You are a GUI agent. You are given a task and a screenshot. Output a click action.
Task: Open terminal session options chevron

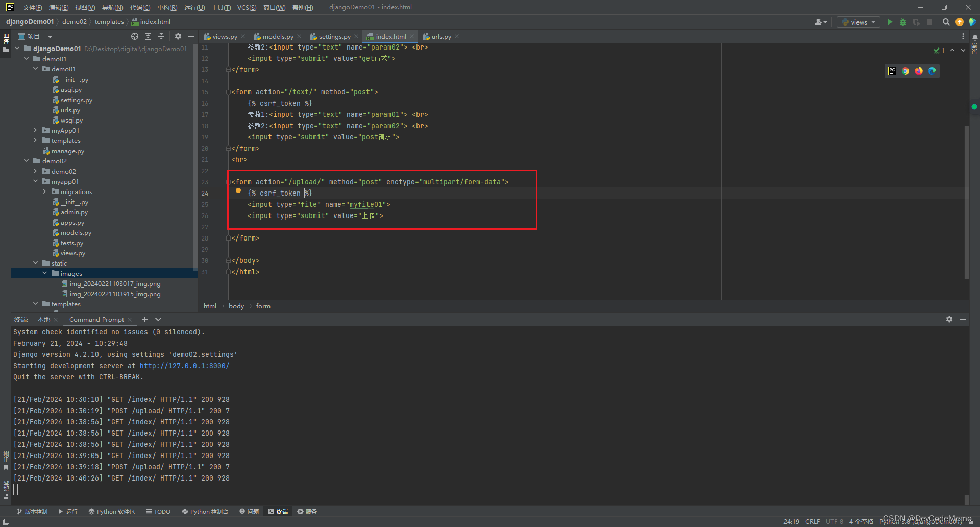click(x=158, y=319)
